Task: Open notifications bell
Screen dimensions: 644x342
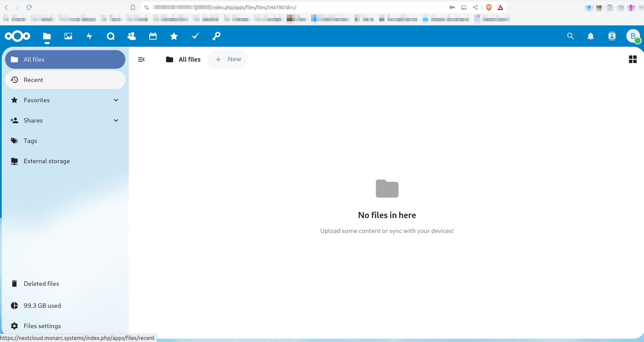Action: 590,36
